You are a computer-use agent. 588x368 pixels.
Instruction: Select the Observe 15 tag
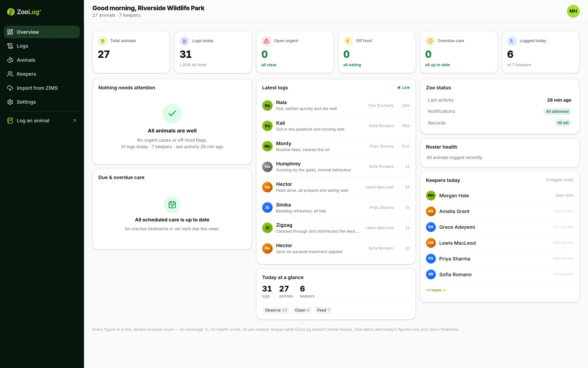pyautogui.click(x=276, y=310)
